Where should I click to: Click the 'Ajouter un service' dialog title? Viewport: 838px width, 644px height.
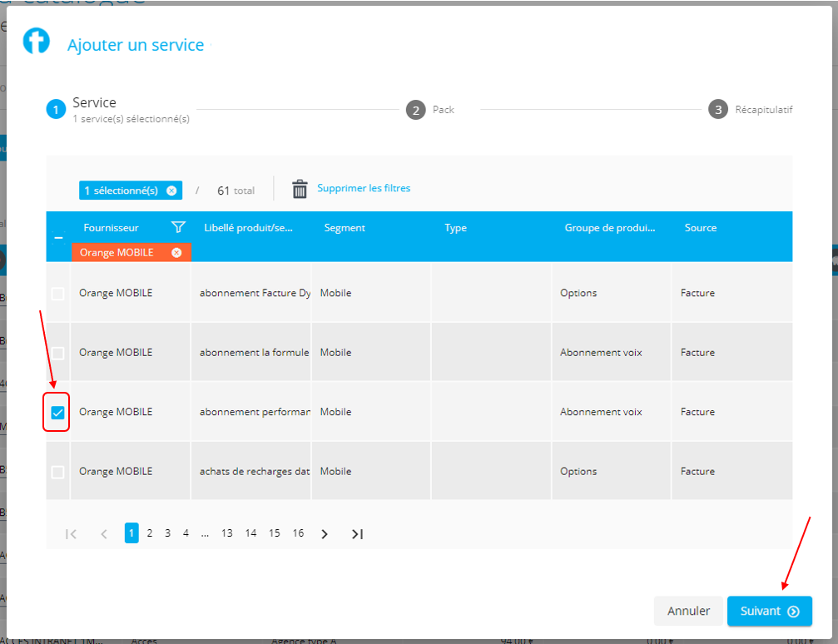click(x=136, y=45)
